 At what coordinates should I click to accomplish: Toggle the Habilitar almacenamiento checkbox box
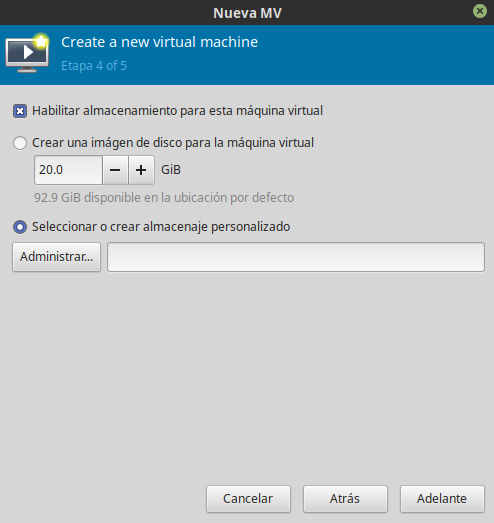pyautogui.click(x=20, y=111)
